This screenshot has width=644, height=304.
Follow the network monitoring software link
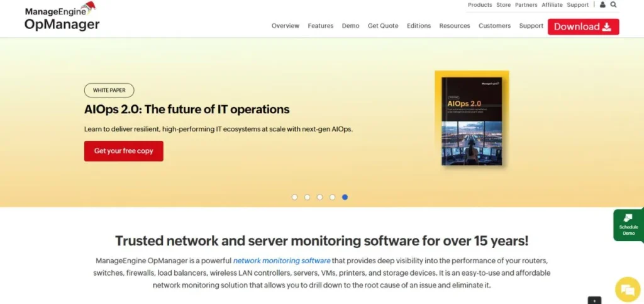tap(282, 261)
